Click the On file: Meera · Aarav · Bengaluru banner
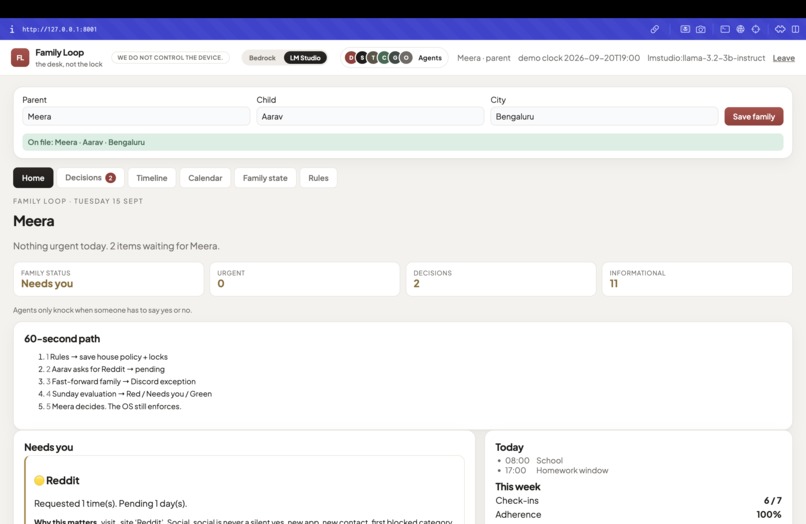 coord(402,142)
